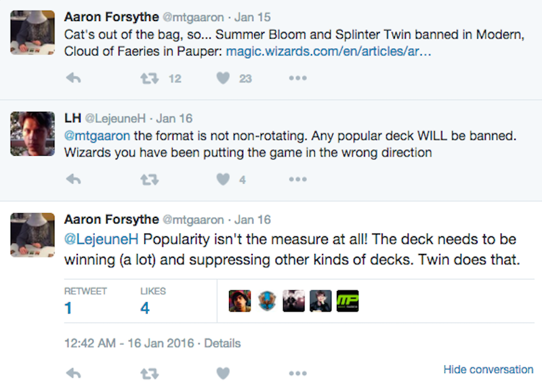The width and height of the screenshot is (542, 392).
Task: Click Hide conversation
Action: point(488,370)
